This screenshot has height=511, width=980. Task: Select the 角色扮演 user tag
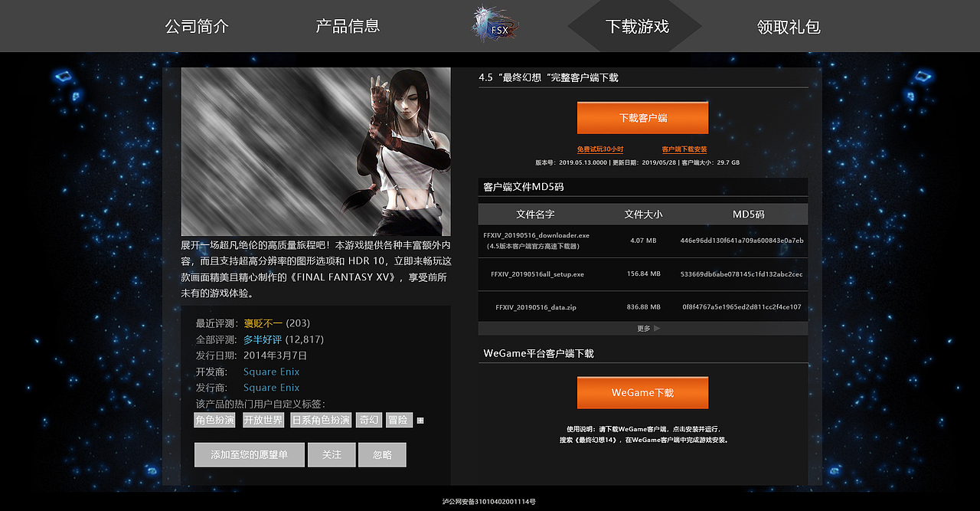[214, 419]
